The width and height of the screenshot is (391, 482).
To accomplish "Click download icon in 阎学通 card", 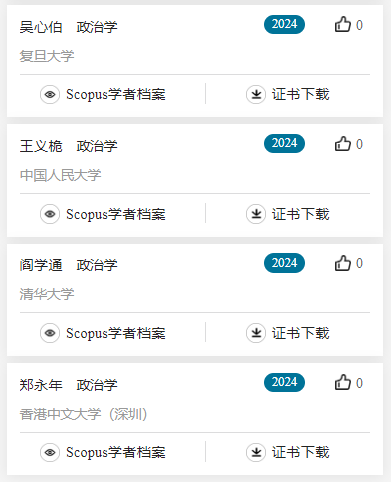I will pyautogui.click(x=256, y=333).
